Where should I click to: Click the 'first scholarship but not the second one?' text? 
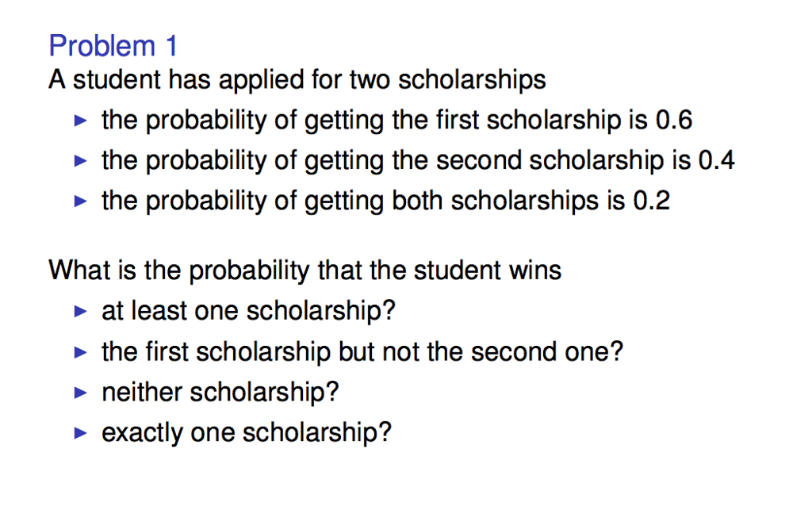[362, 351]
